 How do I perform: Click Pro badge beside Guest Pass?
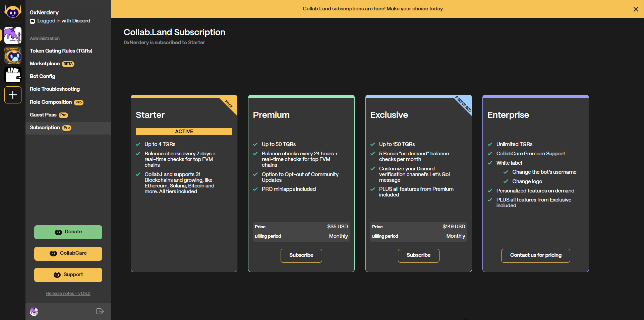[63, 115]
